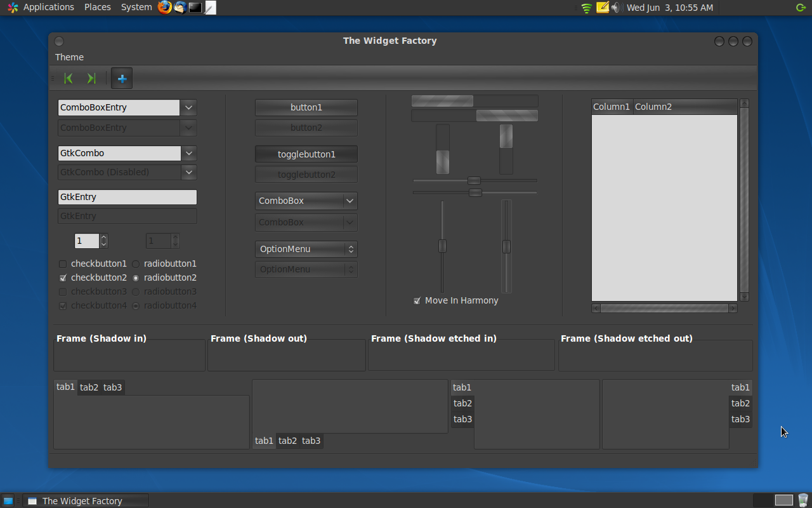Viewport: 812px width, 508px height.
Task: Increase the enabled spin button value
Action: [104, 237]
